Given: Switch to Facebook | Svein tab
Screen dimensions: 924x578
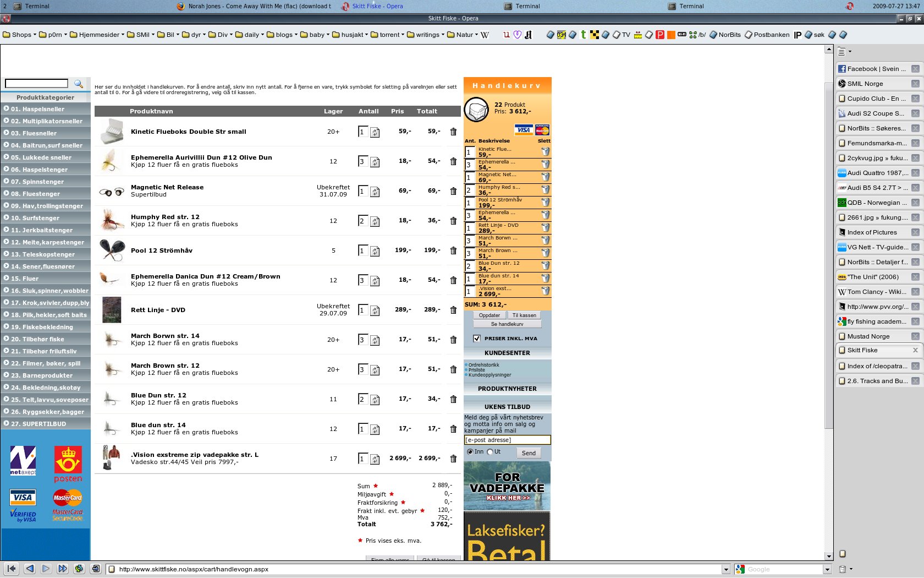Looking at the screenshot, I should (878, 69).
